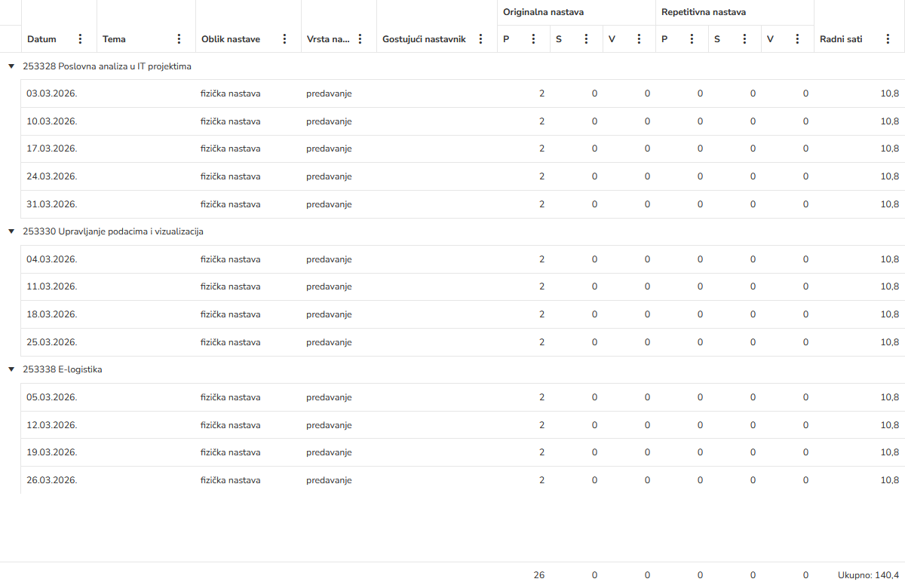Open the Repetitivna nastava S column menu
This screenshot has height=588, width=905.
point(744,39)
